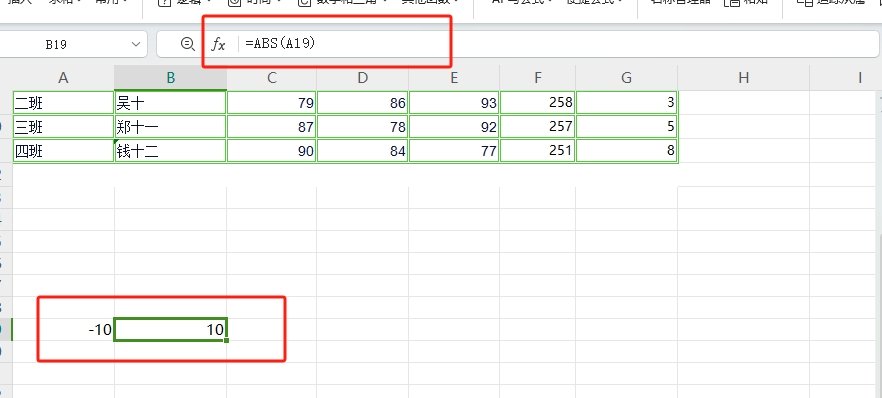Viewport: 882px width, 398px height.
Task: Select column E header
Action: click(x=454, y=78)
